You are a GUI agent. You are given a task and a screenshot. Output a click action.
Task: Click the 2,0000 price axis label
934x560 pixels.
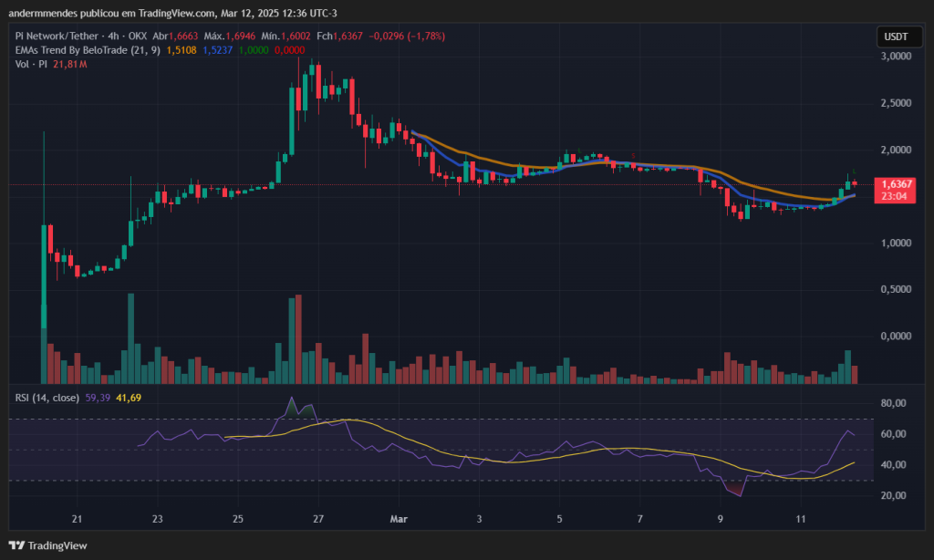(x=896, y=150)
